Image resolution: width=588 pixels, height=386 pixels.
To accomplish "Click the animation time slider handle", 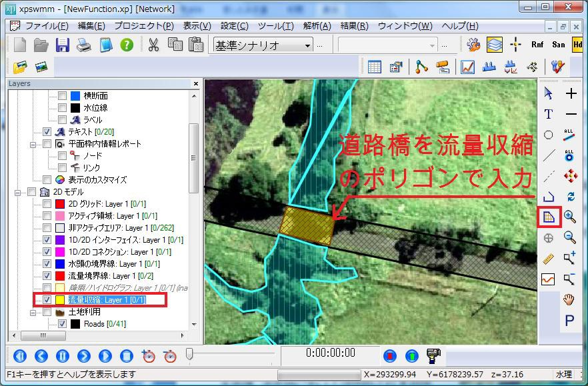I will click(x=189, y=354).
